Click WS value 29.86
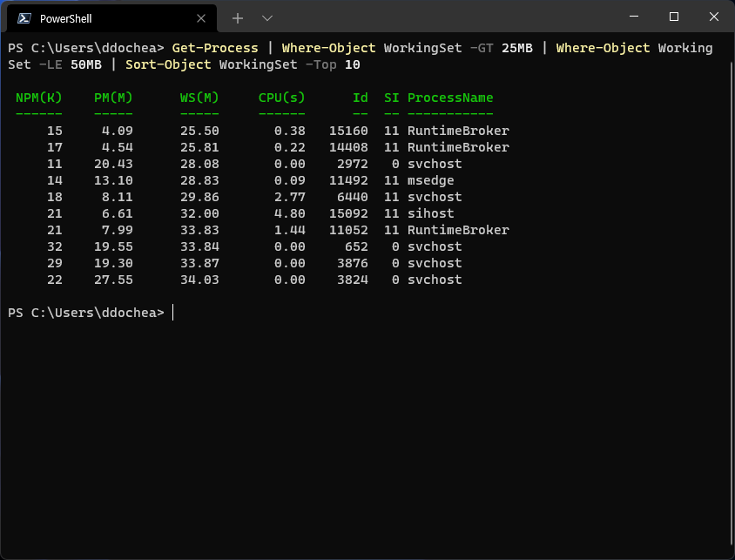Screen dimensions: 735x560 point(199,197)
